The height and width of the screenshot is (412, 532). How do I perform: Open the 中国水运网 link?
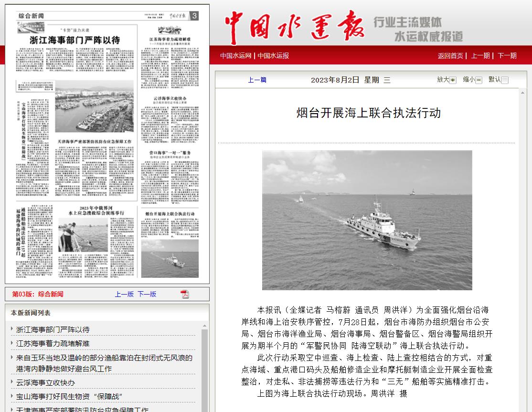pos(236,55)
